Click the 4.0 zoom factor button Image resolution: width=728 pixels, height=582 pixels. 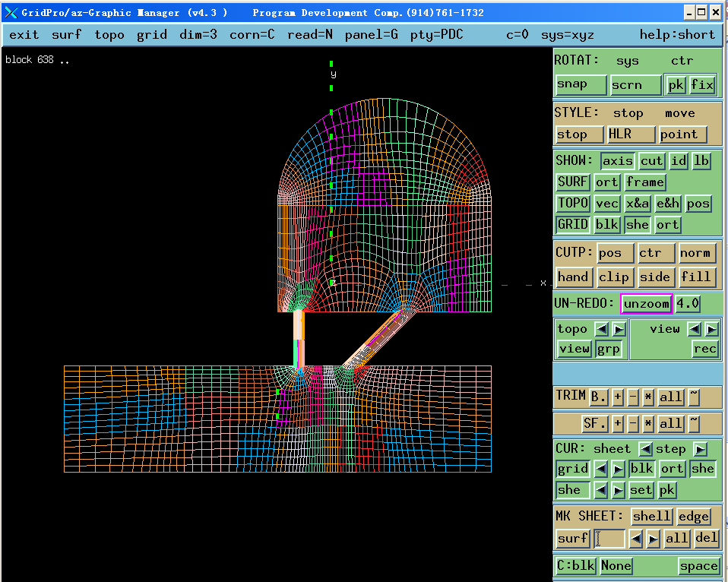688,303
